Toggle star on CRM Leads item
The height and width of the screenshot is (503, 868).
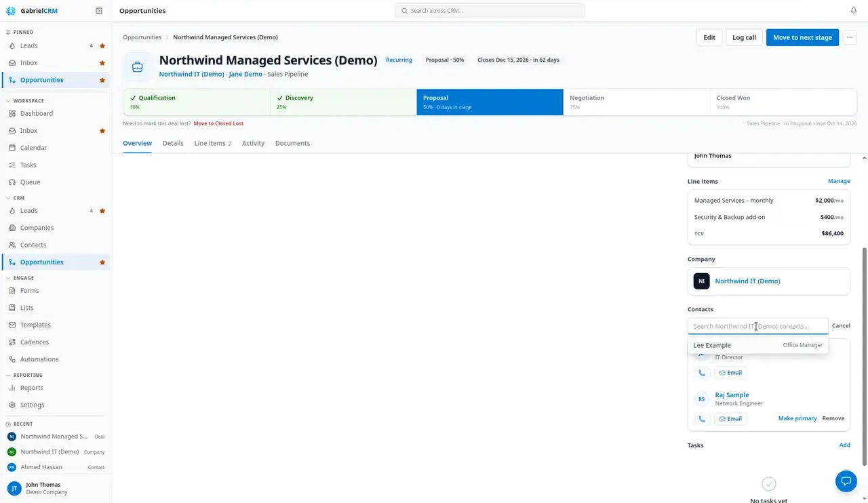tap(102, 211)
